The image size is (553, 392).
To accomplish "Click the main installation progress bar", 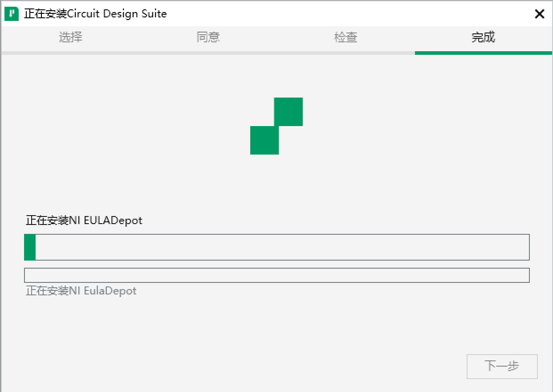I will (x=276, y=247).
